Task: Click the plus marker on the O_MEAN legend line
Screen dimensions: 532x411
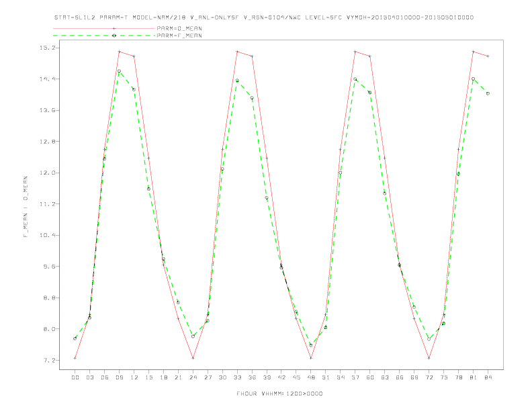Action: click(114, 28)
